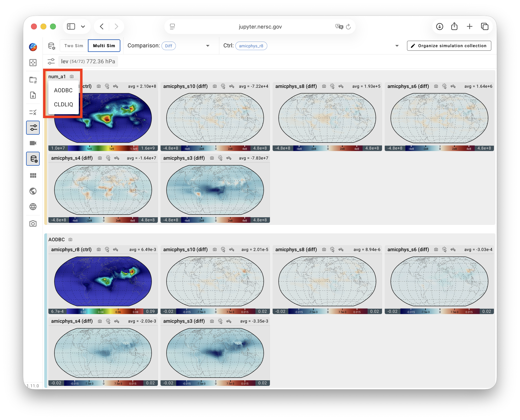Viewport: 520px width, 420px height.
Task: Click the jupyter.nersc.gov address bar
Action: point(260,27)
